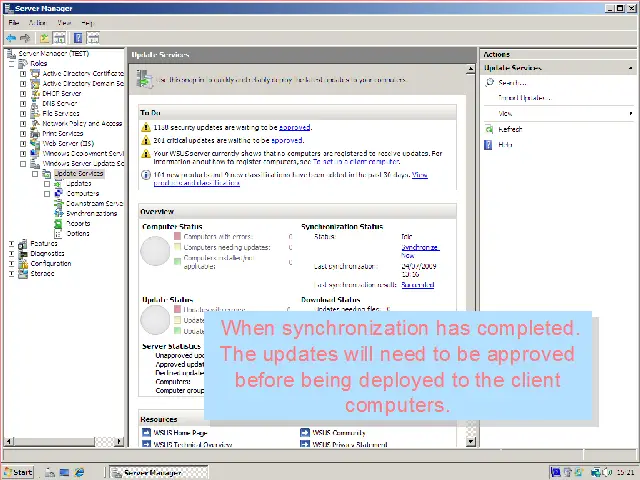Screen dimensions: 640x480
Task: Select the Synchronizations node icon
Action: (59, 213)
